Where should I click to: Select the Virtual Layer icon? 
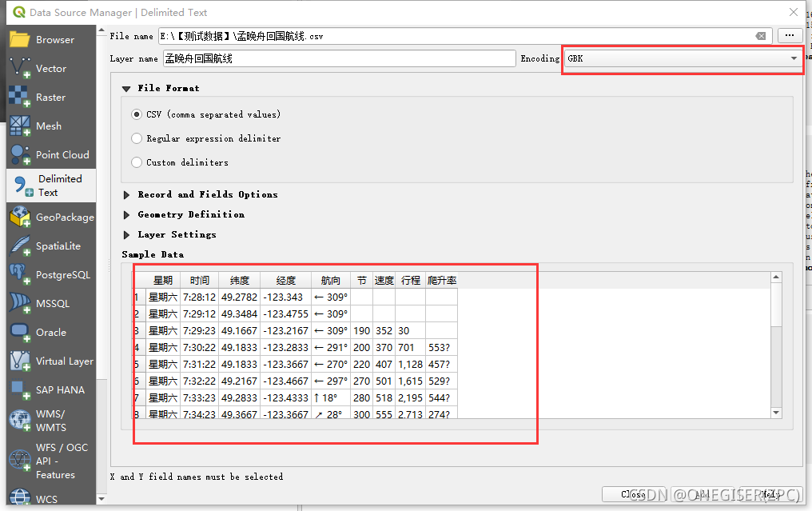(x=20, y=361)
